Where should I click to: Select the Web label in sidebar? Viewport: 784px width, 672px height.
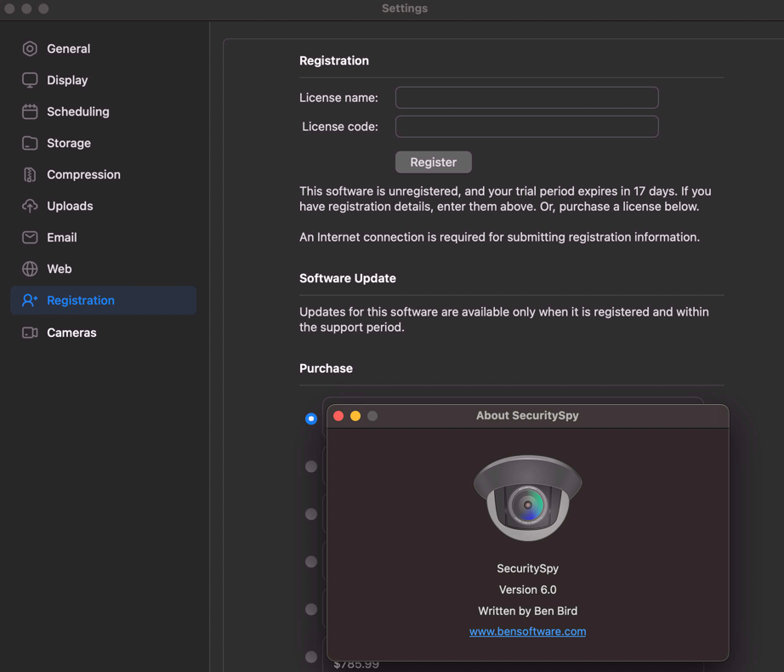(x=60, y=269)
